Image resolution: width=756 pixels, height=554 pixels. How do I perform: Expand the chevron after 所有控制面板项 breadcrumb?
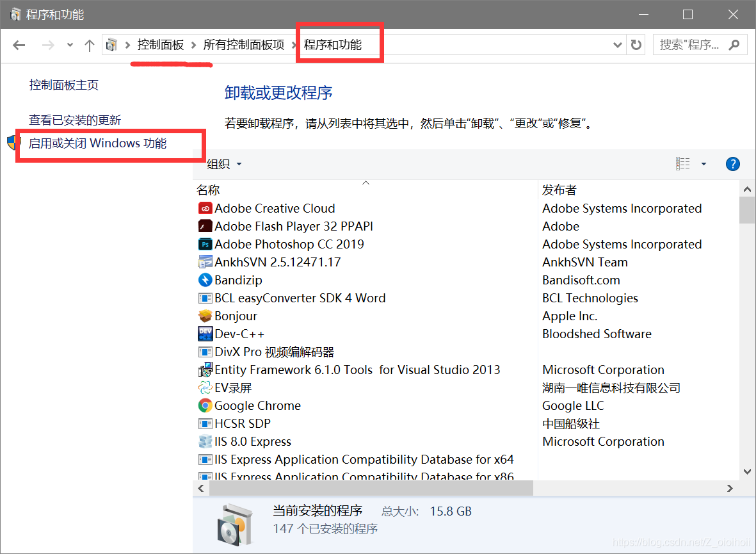tap(294, 45)
